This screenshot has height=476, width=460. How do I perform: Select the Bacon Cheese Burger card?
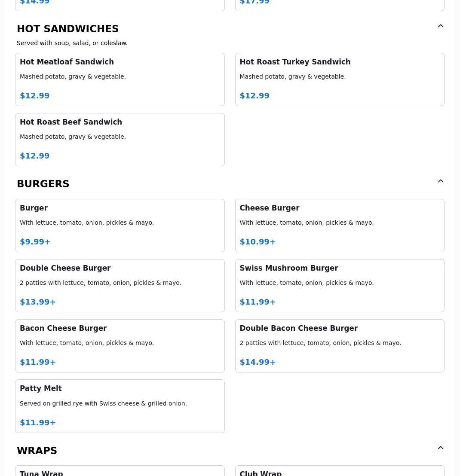(120, 346)
